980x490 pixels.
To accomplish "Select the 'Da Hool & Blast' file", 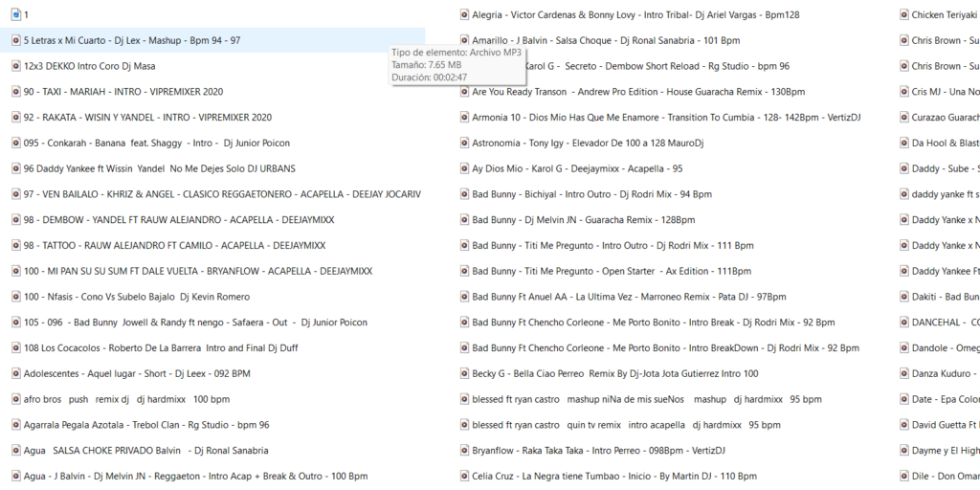I will [x=946, y=143].
